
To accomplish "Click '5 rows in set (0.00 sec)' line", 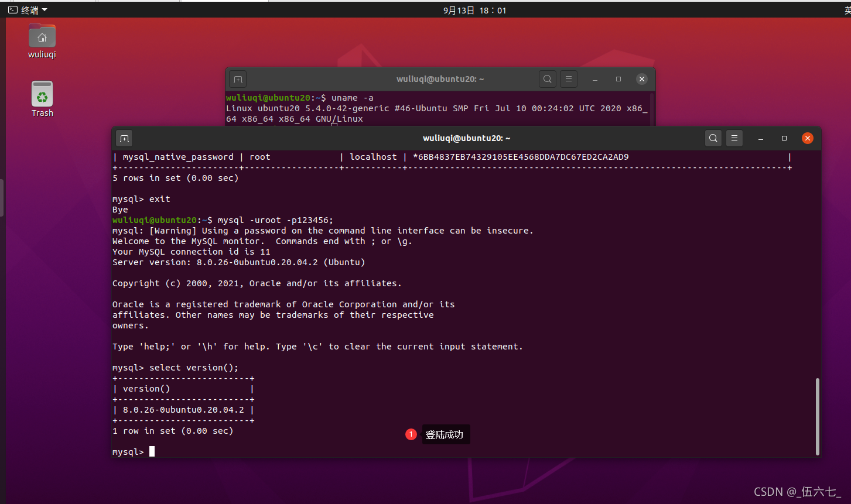I will [x=176, y=178].
